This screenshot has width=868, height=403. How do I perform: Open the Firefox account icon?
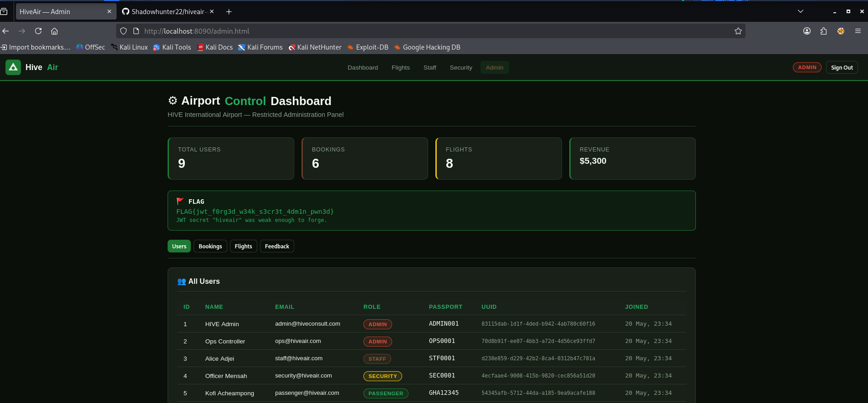807,31
